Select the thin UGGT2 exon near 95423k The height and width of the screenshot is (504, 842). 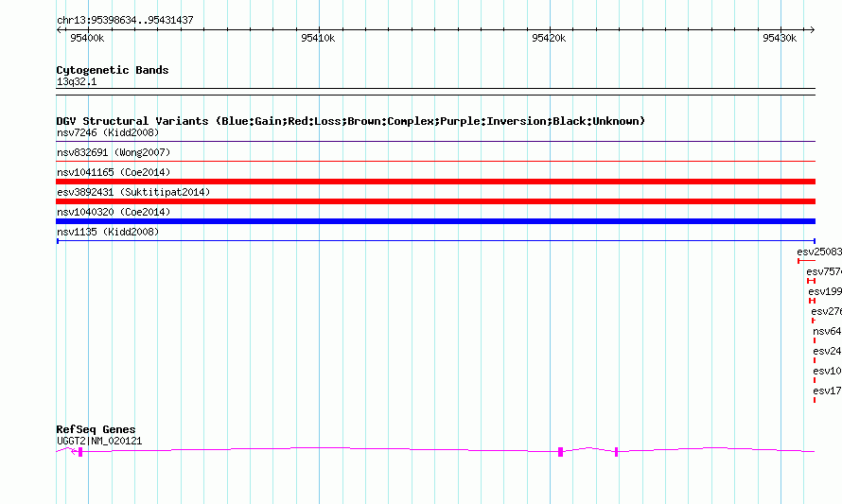coord(616,452)
